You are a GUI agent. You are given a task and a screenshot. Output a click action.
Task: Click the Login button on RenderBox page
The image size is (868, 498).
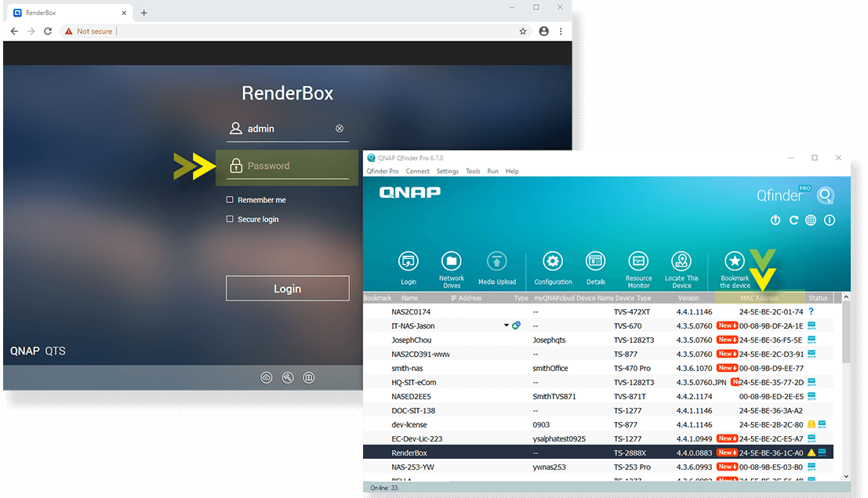click(x=287, y=288)
